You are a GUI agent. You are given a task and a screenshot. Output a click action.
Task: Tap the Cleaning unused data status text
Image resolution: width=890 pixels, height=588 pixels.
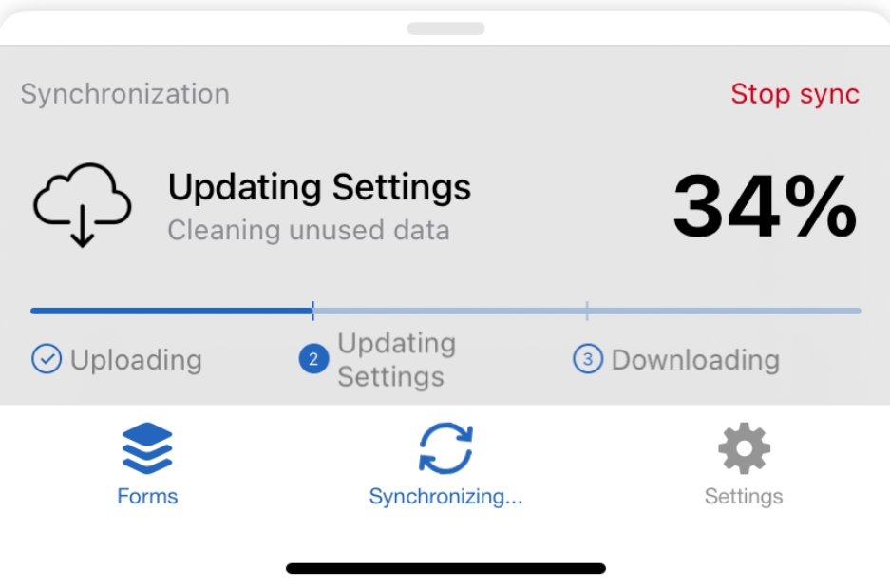click(309, 230)
